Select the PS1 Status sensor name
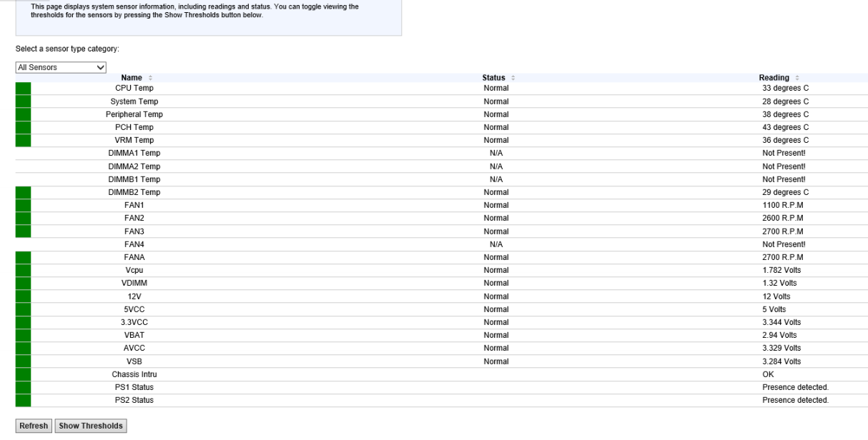 (x=134, y=387)
